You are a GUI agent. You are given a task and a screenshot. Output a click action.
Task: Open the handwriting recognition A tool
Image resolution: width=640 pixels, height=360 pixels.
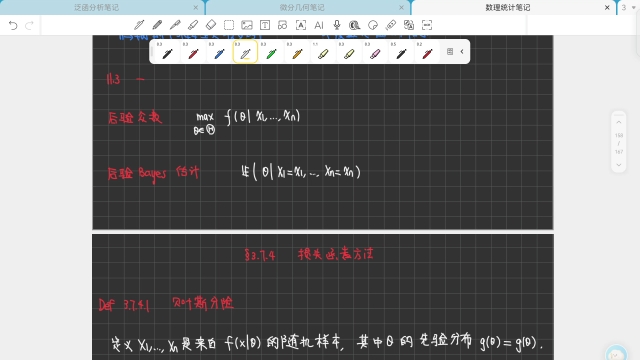[301, 25]
